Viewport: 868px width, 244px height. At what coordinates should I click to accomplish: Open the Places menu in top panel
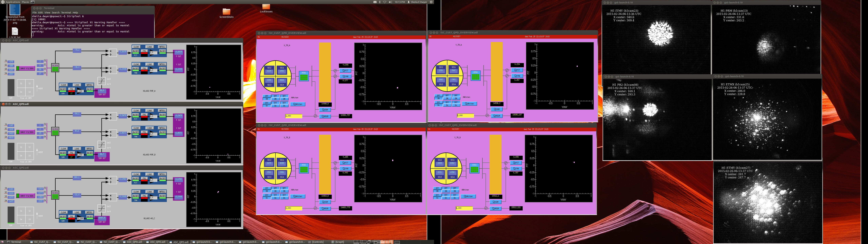tap(25, 2)
